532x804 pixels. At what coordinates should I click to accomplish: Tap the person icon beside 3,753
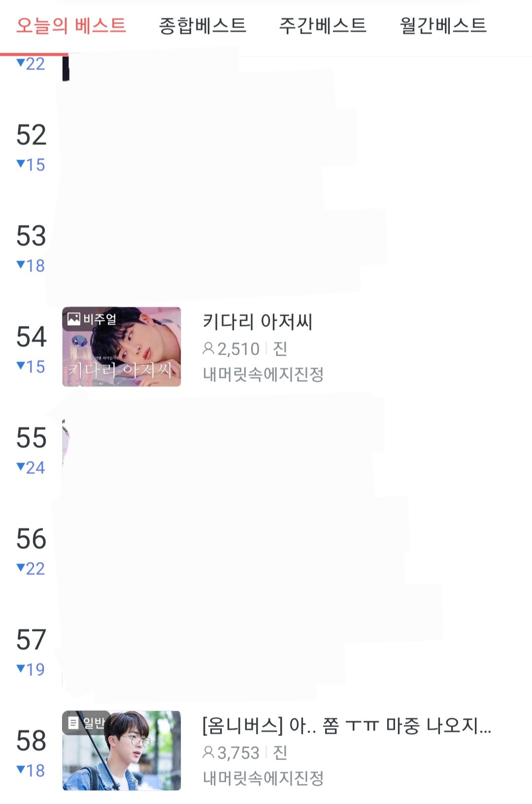tap(208, 752)
